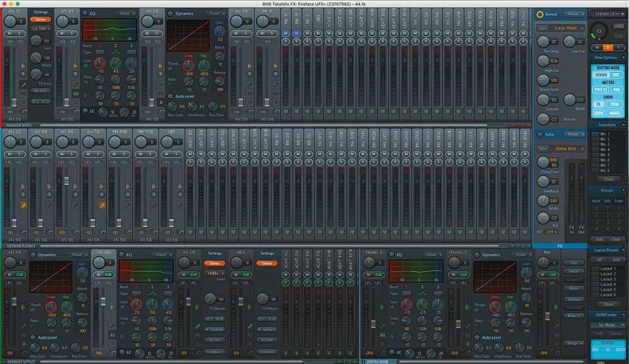Image resolution: width=629 pixels, height=364 pixels.
Task: Click the Dynamics power button next to AN 3/4 output
Action: click(33, 254)
